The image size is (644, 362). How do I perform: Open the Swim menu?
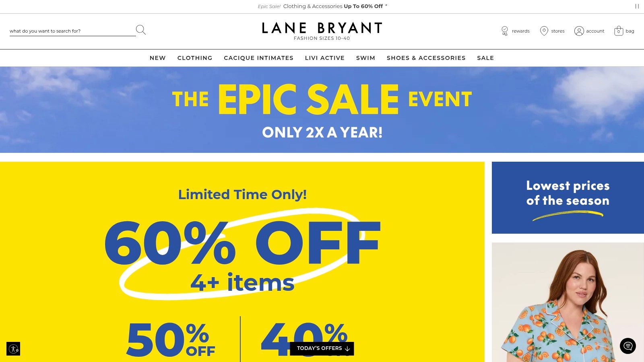pos(365,58)
